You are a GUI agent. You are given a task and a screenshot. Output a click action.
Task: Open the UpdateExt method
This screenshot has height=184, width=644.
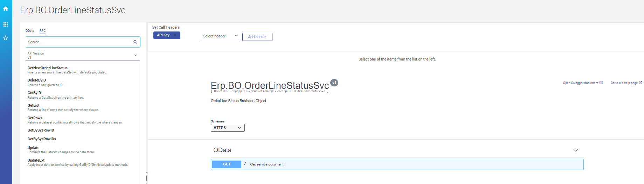(x=36, y=161)
